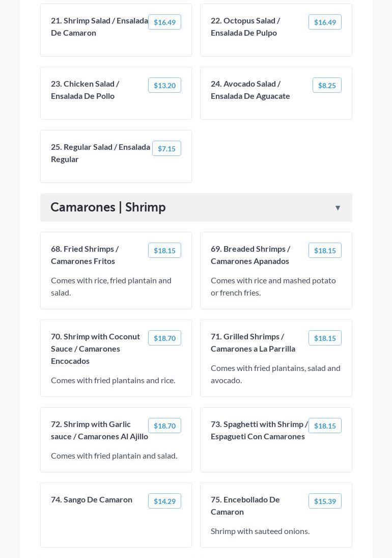Add Encebollado De Camaron at $15.39

325,501
